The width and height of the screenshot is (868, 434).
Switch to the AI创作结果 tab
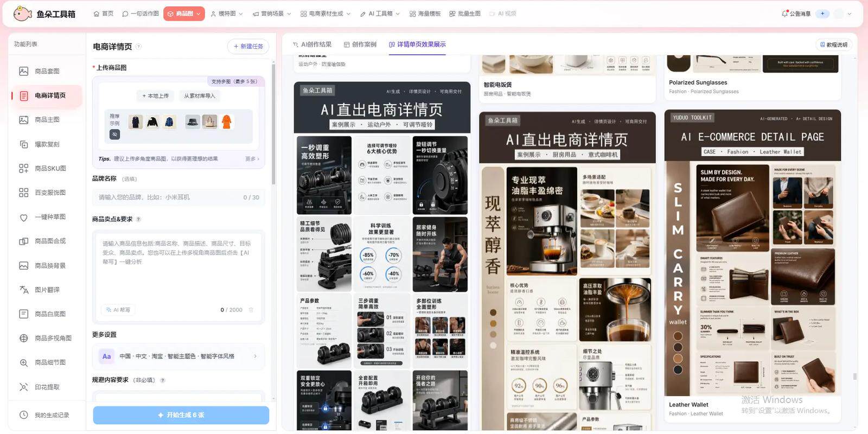pos(312,44)
